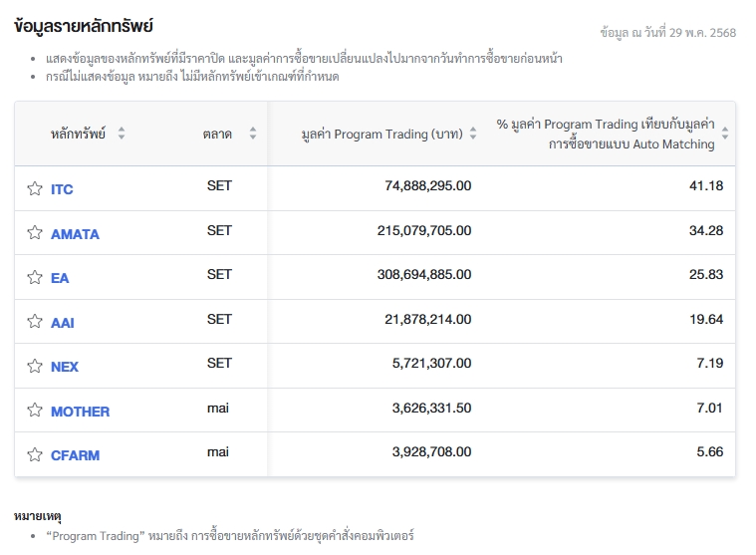Screen dimensions: 756x555
Task: Select the ตลาด header label
Action: tap(217, 134)
